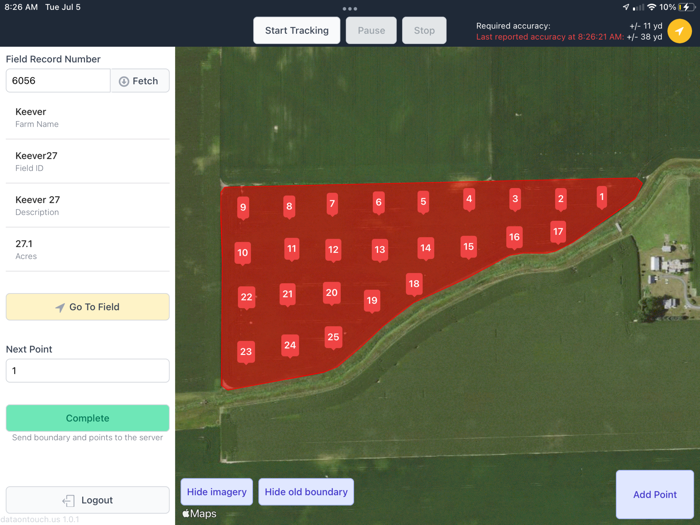Select map point marker 2
This screenshot has height=525, width=700.
click(x=561, y=199)
